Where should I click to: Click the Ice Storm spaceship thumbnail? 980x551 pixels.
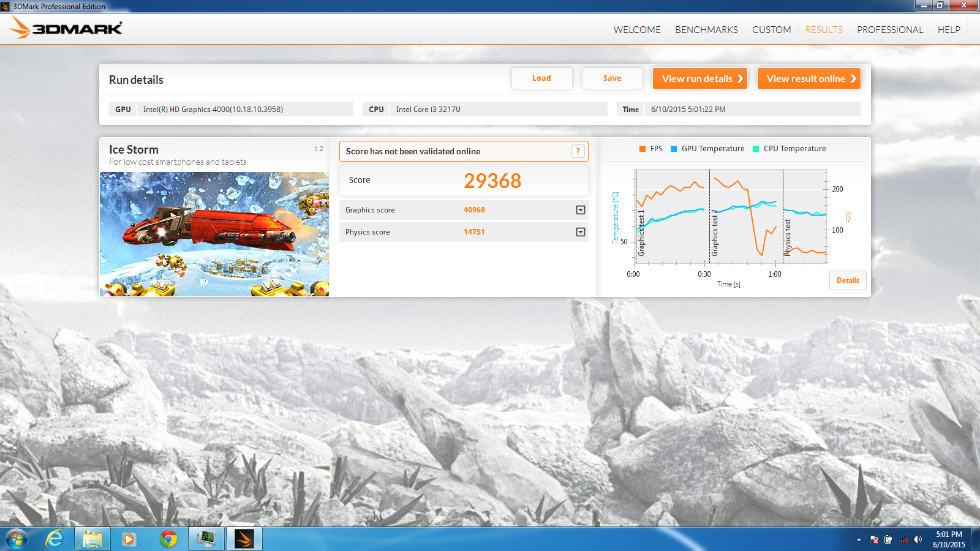(x=214, y=234)
